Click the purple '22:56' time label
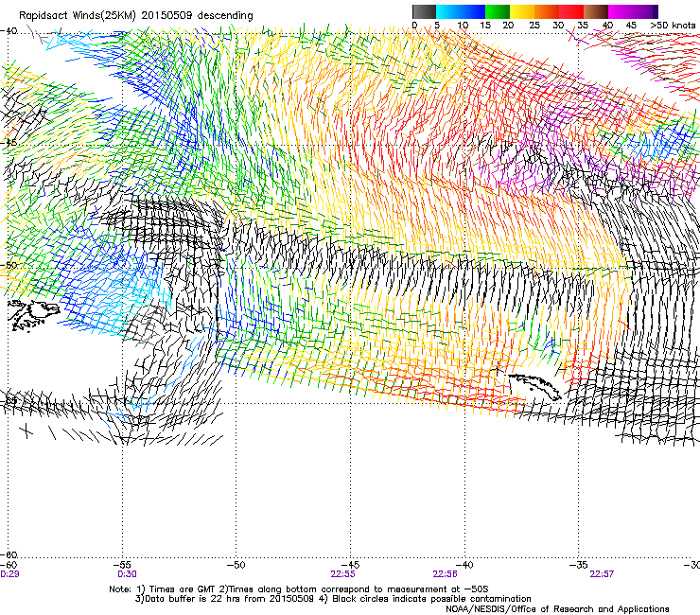This screenshot has height=615, width=700. tap(446, 574)
